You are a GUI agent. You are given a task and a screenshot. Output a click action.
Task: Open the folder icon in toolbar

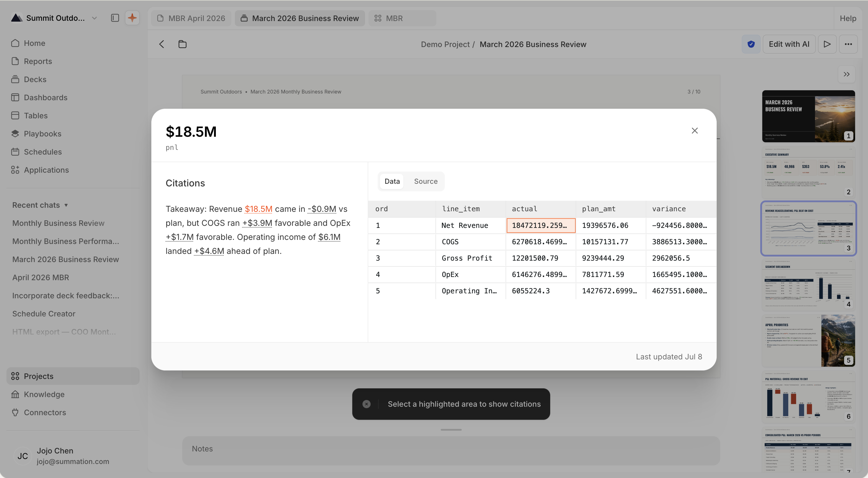pos(182,44)
